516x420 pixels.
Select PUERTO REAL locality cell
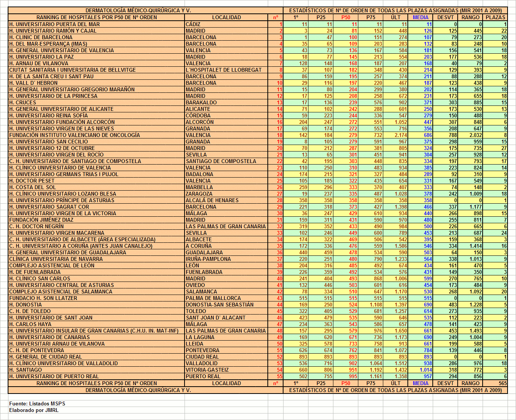click(226, 376)
